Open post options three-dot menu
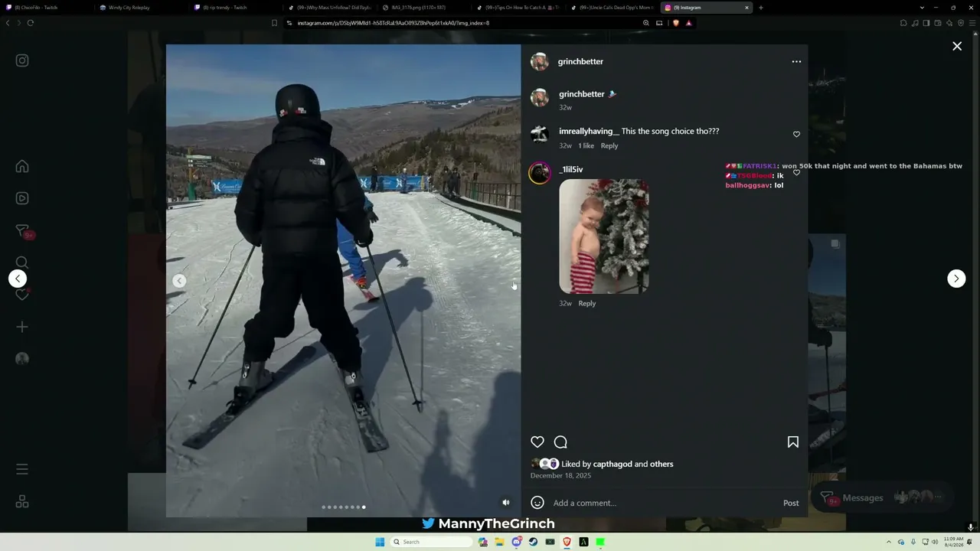This screenshot has height=551, width=980. [796, 62]
